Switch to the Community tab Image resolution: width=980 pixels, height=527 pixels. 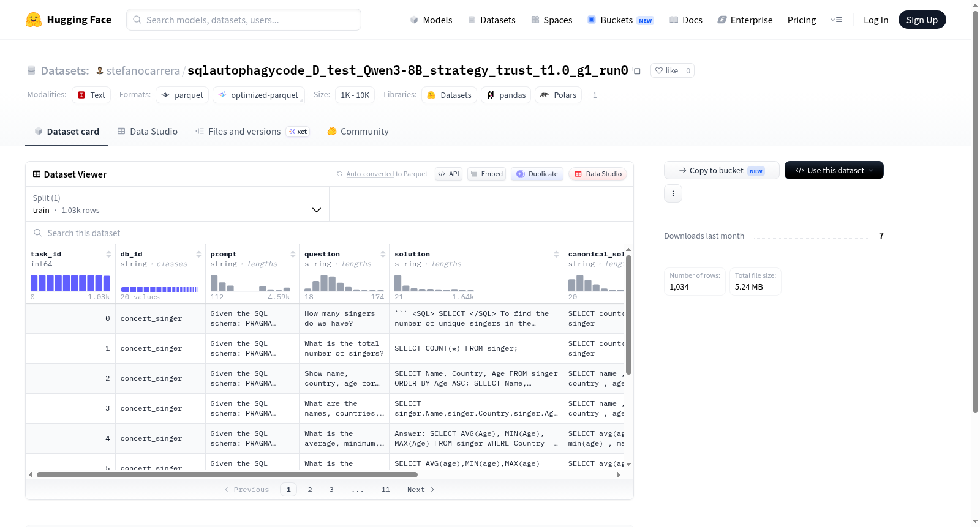click(x=358, y=131)
